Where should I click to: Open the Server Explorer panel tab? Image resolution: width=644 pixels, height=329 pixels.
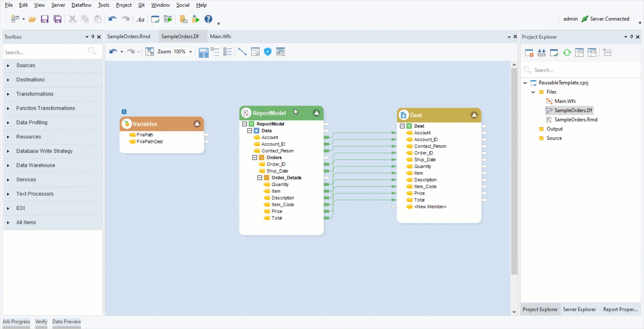point(579,309)
